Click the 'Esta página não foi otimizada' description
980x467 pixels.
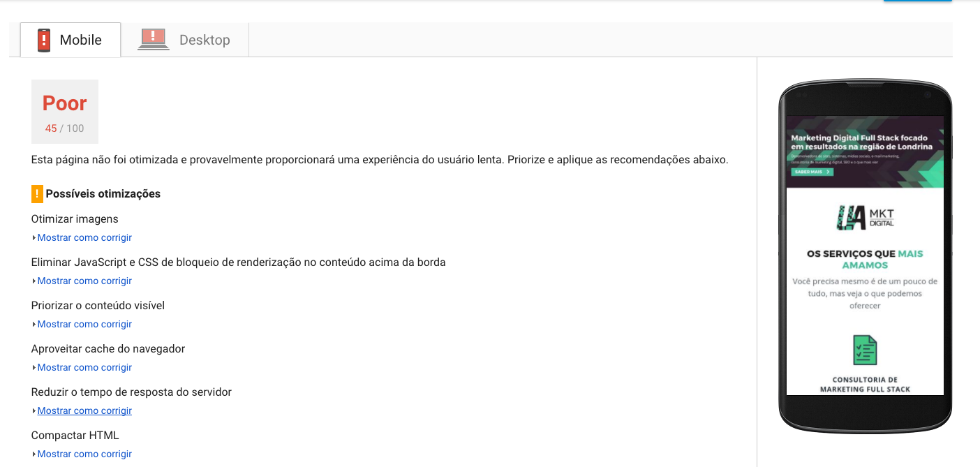click(380, 160)
